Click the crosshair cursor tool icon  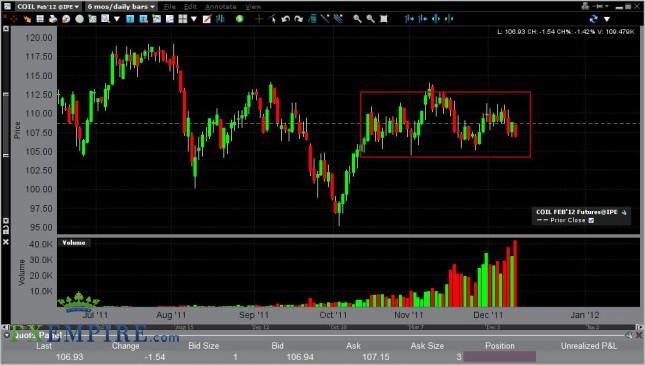point(259,19)
